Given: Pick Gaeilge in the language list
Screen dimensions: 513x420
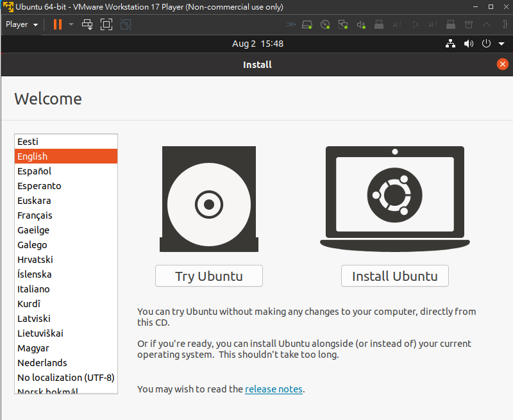Looking at the screenshot, I should (66, 230).
